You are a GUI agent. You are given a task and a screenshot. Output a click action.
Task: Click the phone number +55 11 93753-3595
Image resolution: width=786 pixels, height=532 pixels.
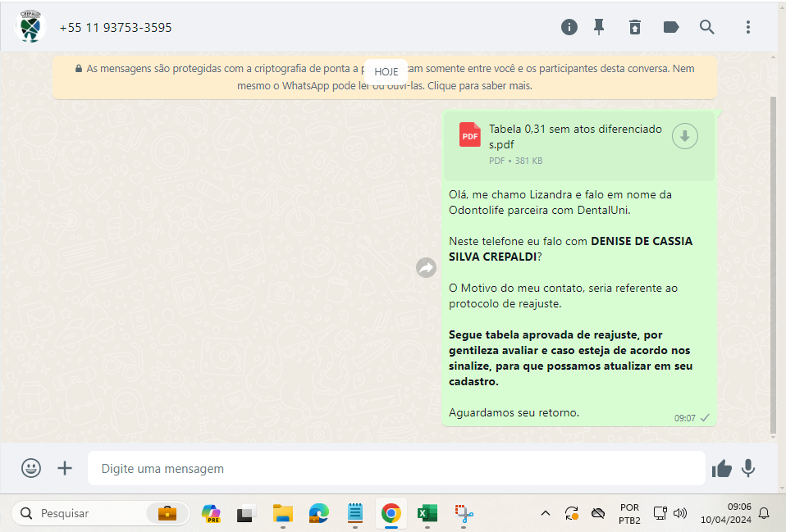(116, 28)
